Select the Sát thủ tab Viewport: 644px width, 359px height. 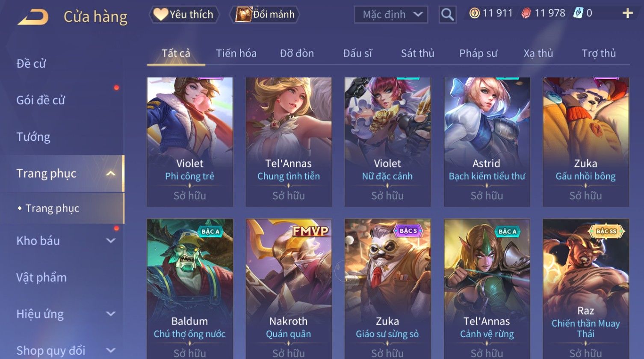point(417,53)
